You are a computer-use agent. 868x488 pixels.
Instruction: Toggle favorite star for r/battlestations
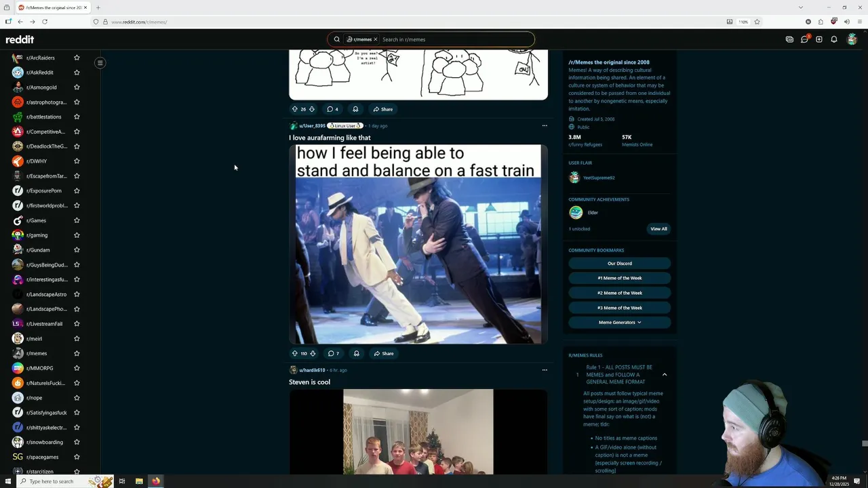pyautogui.click(x=77, y=117)
